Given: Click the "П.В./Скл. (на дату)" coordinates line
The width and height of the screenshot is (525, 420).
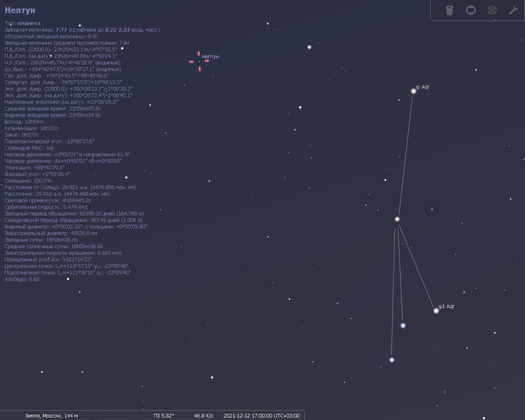Looking at the screenshot, I should pyautogui.click(x=61, y=56).
